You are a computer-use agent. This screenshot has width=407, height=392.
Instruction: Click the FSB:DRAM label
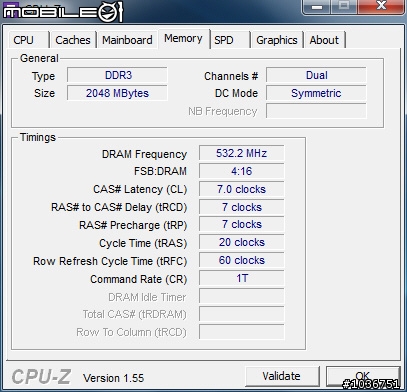pos(160,172)
